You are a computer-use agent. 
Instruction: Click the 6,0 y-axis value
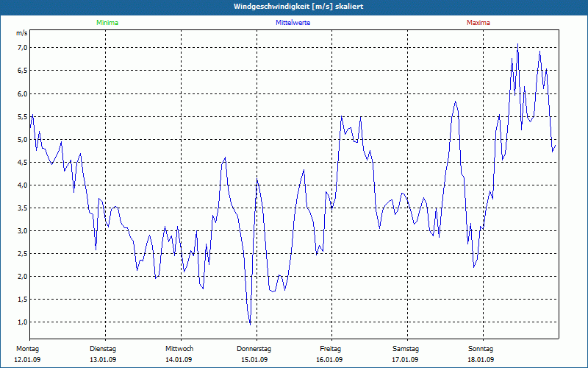[23, 94]
